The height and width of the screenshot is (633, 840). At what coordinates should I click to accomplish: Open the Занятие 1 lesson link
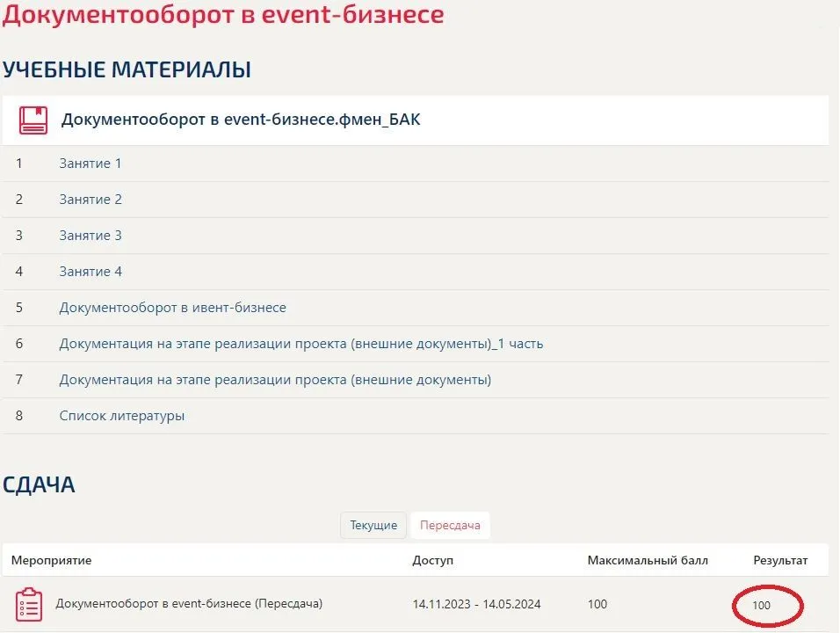click(x=91, y=164)
